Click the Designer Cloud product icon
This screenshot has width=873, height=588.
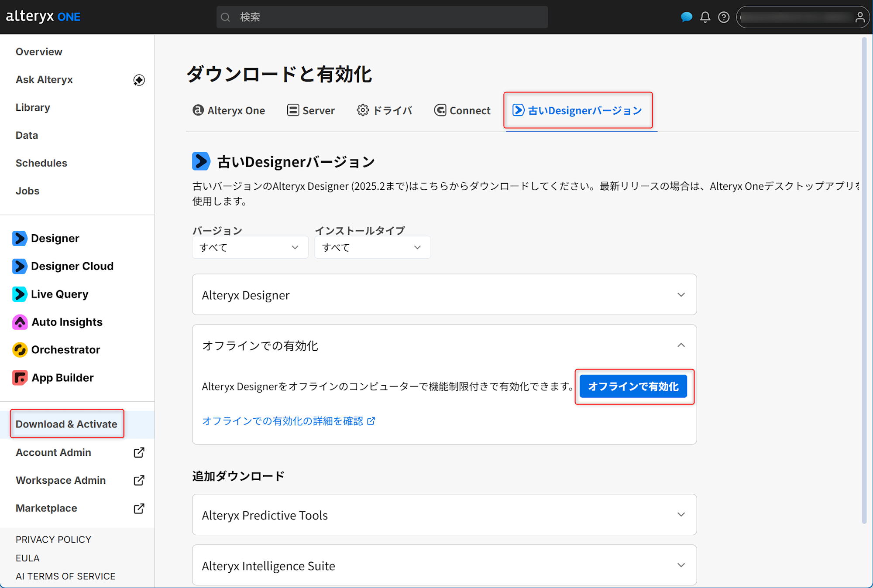(20, 266)
